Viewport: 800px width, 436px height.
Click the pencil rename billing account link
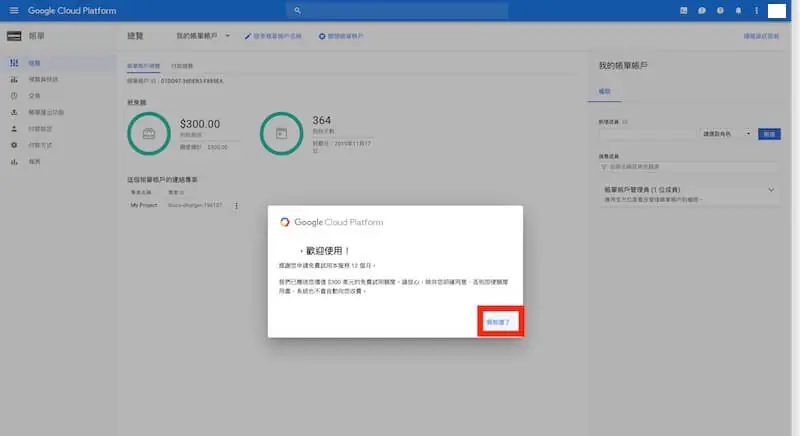[x=273, y=36]
